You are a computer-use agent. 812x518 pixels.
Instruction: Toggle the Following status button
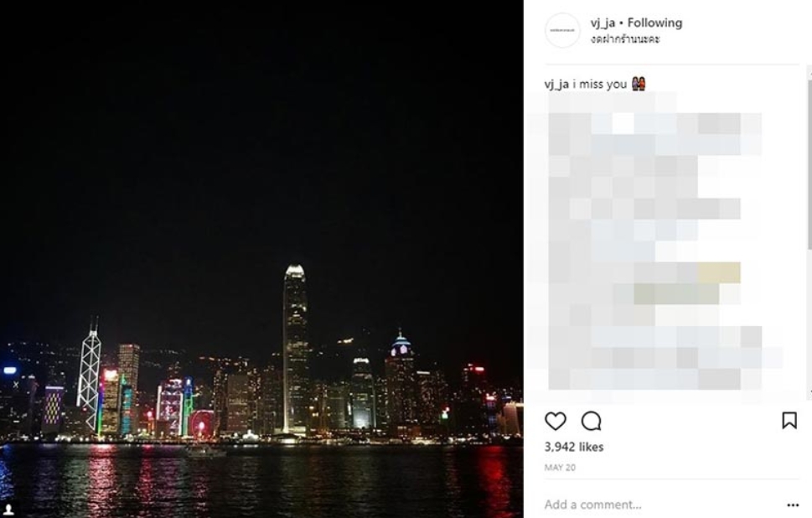[654, 23]
